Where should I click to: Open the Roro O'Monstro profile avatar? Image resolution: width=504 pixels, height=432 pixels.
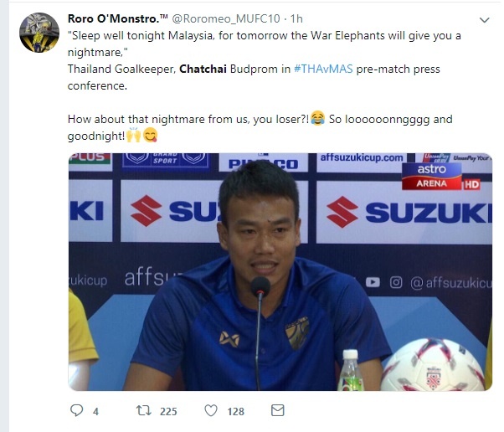point(39,33)
